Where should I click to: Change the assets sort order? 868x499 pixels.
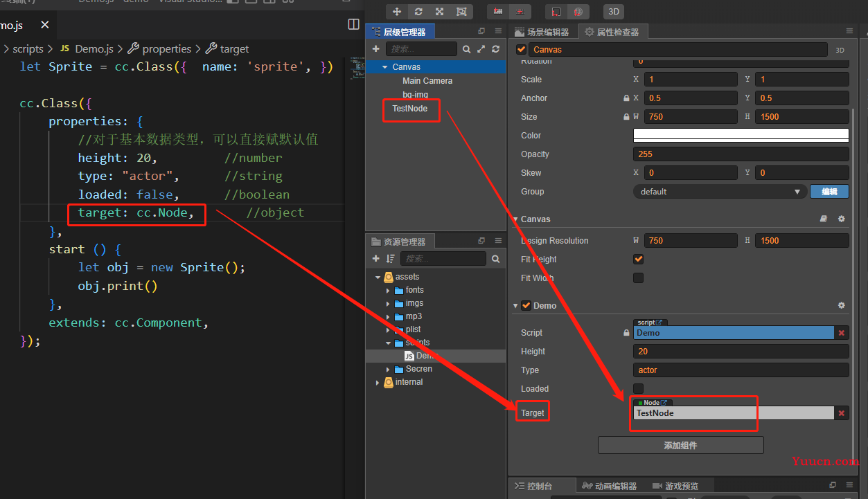[391, 259]
